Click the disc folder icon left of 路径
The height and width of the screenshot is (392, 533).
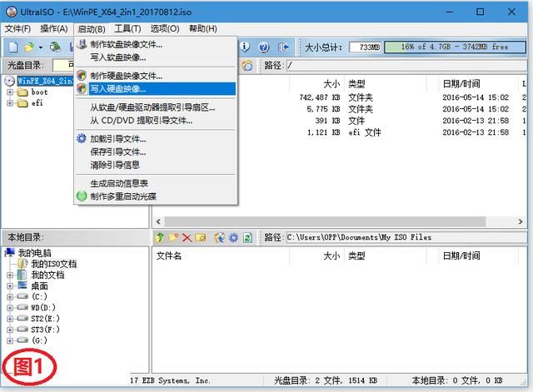tap(247, 65)
